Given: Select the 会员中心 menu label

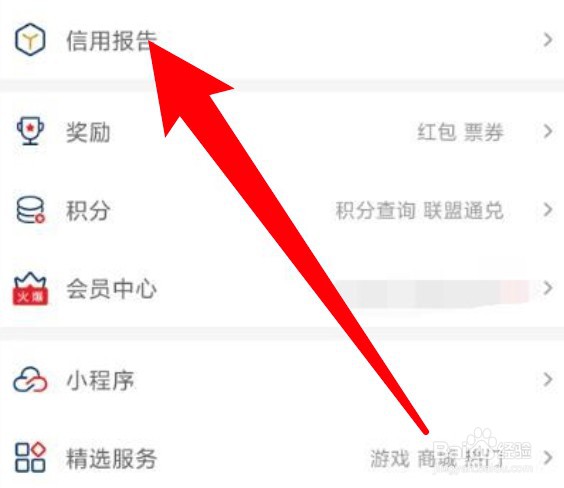Looking at the screenshot, I should tap(112, 289).
